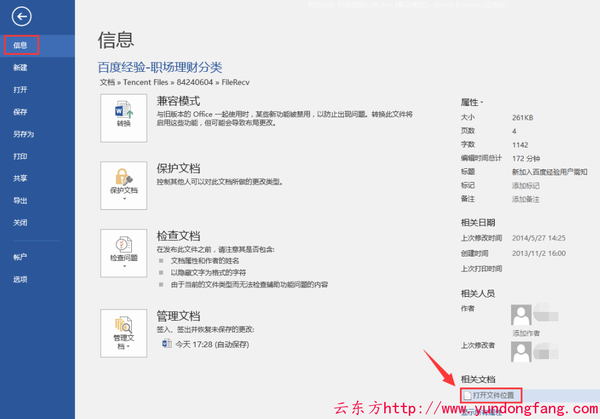Click the Word document icon beside 今天 17:28
600x419 pixels.
[x=166, y=343]
